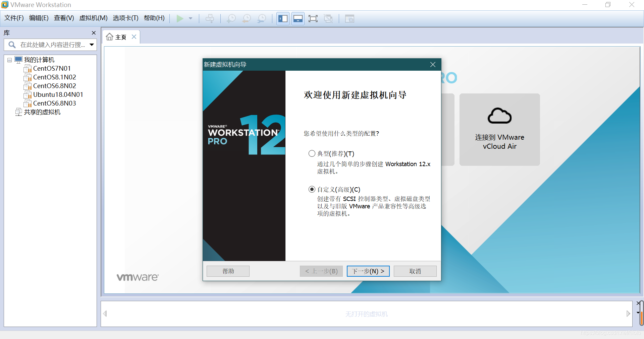Open the 查看(V) menu
The height and width of the screenshot is (339, 644).
64,18
